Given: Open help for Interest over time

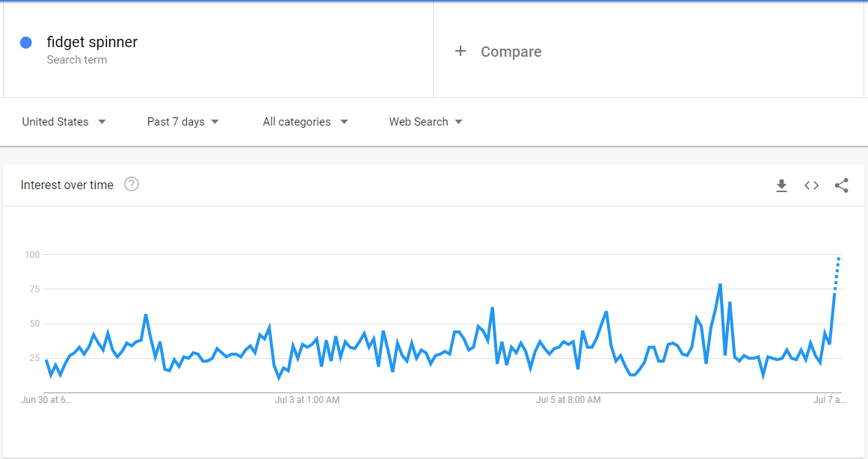Looking at the screenshot, I should [131, 184].
